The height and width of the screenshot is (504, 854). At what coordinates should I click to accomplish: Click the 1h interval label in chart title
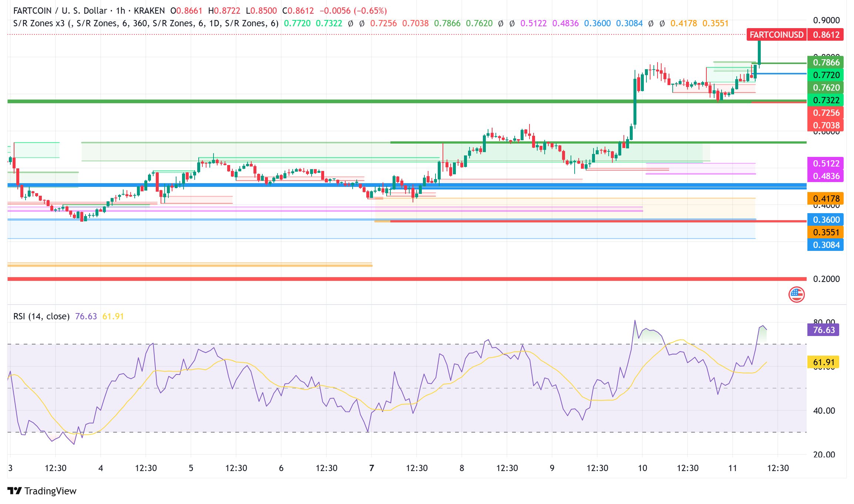120,11
